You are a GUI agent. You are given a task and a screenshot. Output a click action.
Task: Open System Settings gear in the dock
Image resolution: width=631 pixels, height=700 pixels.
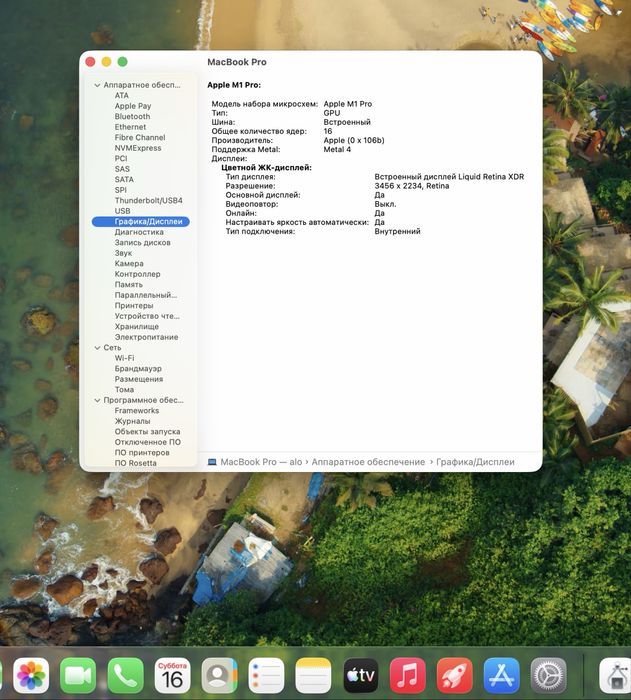tap(549, 675)
